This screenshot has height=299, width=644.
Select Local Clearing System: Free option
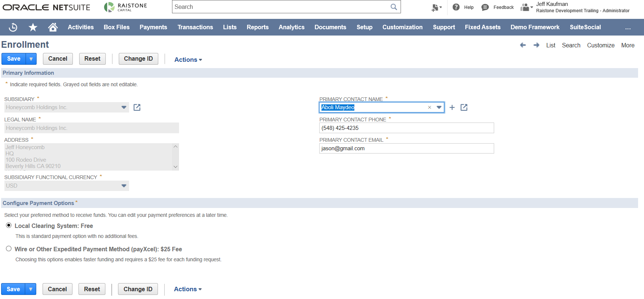click(x=9, y=225)
